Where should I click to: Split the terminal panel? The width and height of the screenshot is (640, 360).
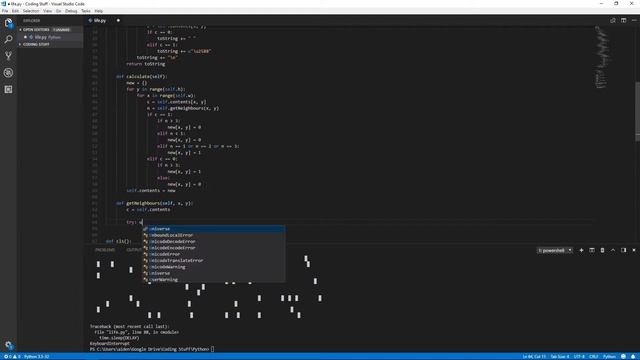pyautogui.click(x=592, y=250)
